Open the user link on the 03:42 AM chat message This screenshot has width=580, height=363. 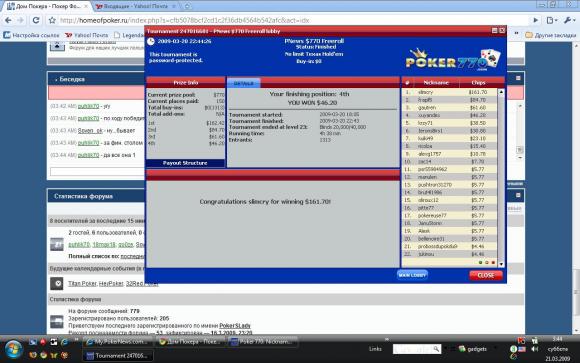88,106
